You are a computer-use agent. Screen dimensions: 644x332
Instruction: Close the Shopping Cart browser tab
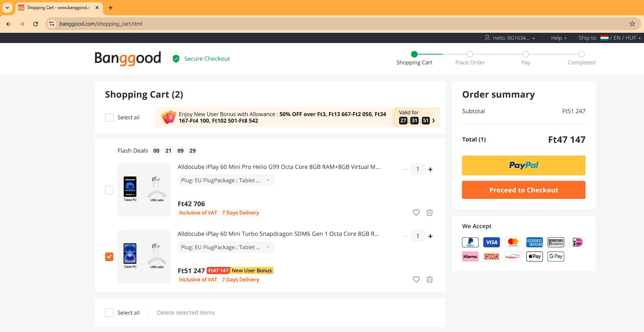pyautogui.click(x=97, y=8)
